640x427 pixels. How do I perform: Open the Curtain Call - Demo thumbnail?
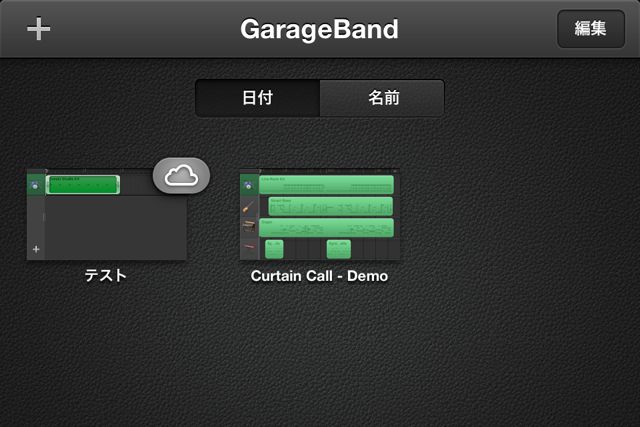[x=320, y=214]
